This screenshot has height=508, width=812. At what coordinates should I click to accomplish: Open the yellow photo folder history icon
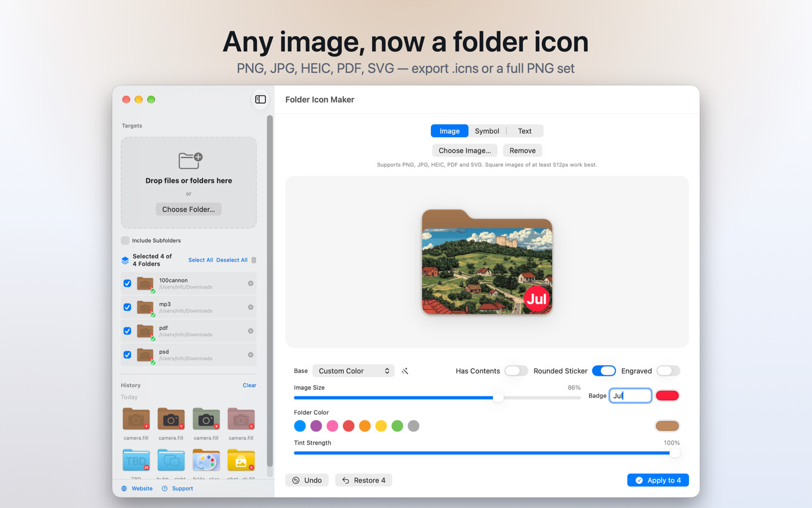241,460
